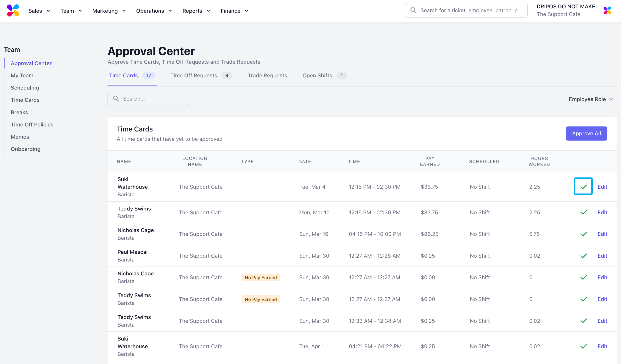
Task: Approve Nicholas Cage's Mar 16 time card checkmark
Action: coord(583,234)
